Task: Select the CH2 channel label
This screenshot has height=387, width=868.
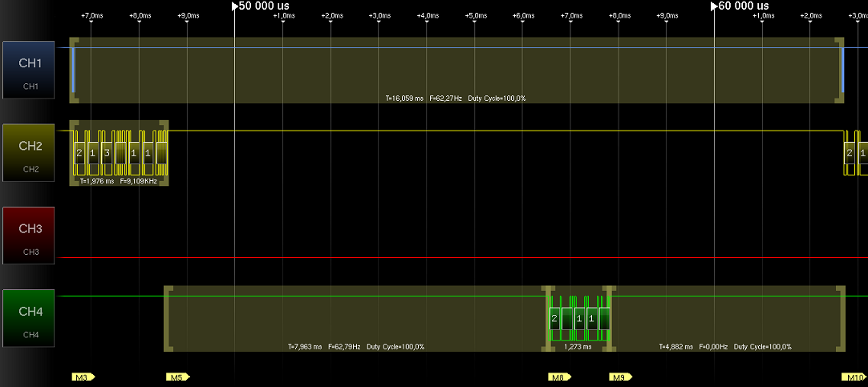Action: (29, 152)
